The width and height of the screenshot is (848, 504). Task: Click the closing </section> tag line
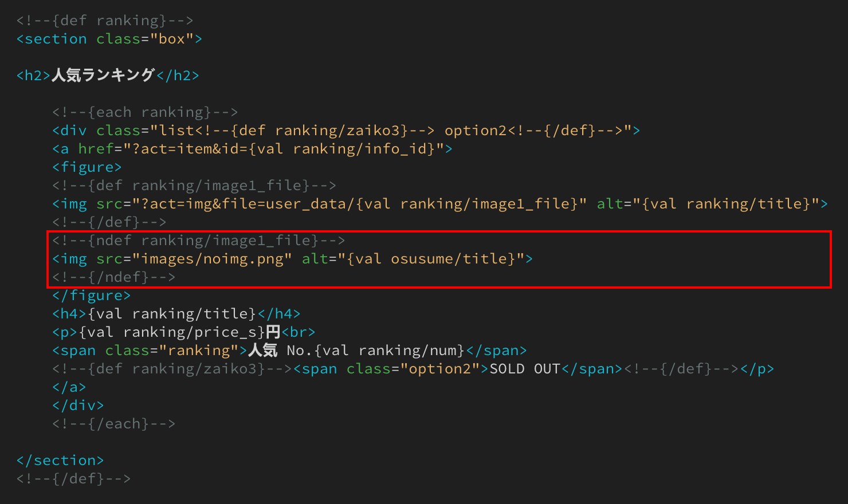[x=60, y=460]
